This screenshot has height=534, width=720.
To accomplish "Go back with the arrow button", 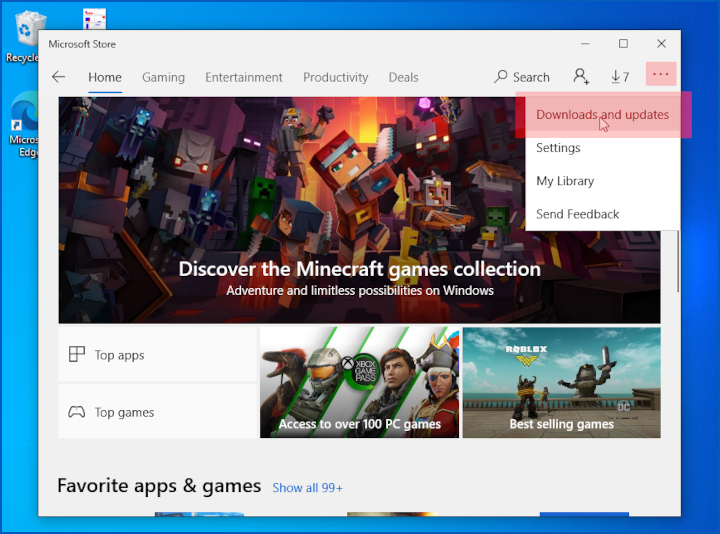I will [x=58, y=77].
